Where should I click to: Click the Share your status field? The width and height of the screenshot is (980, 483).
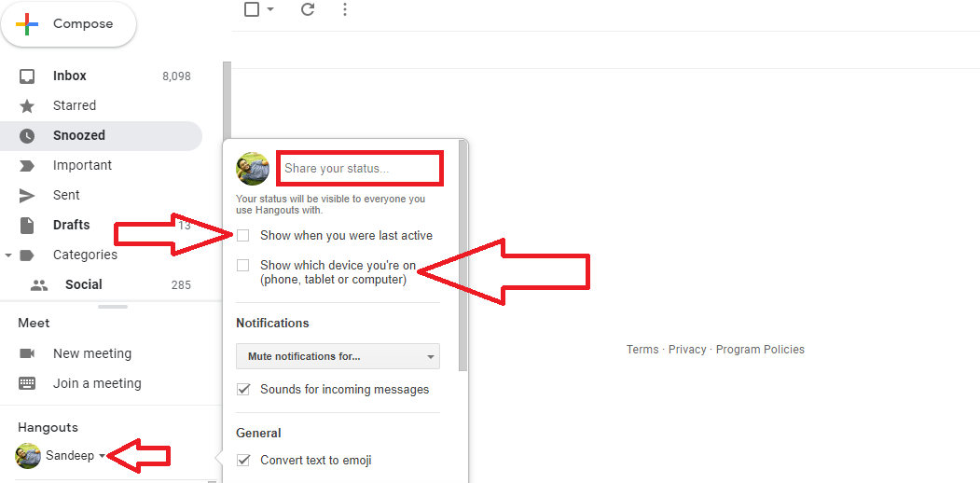pos(360,169)
